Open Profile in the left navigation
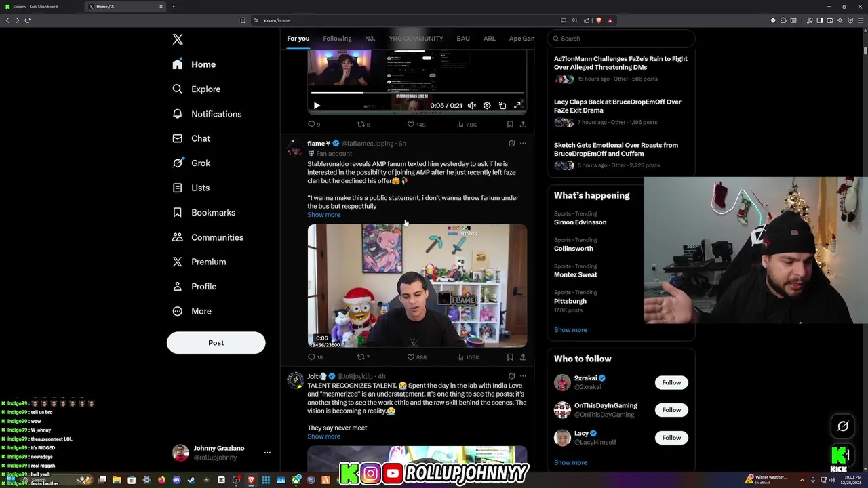Viewport: 868px width, 488px height. [194, 286]
